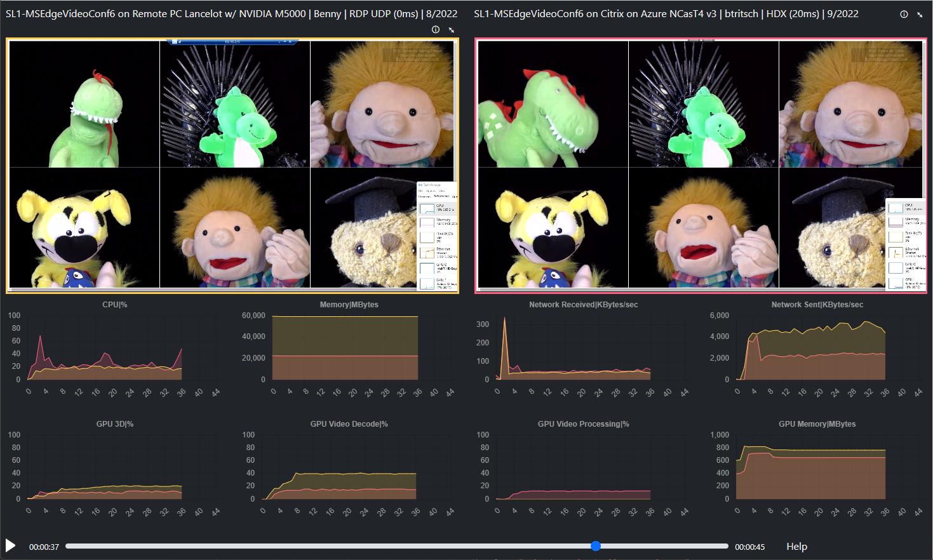
Task: Click the left video title mentioning NVIDIA M5000
Action: pyautogui.click(x=231, y=13)
